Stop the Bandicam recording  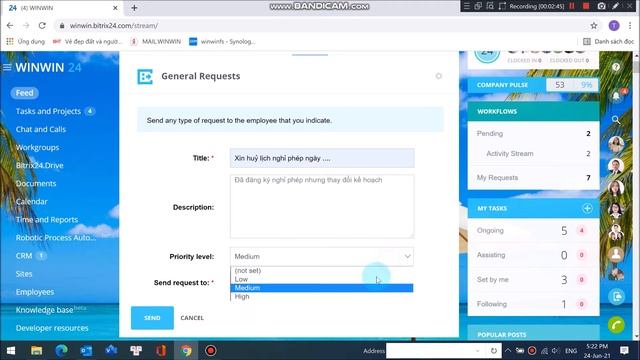586,6
